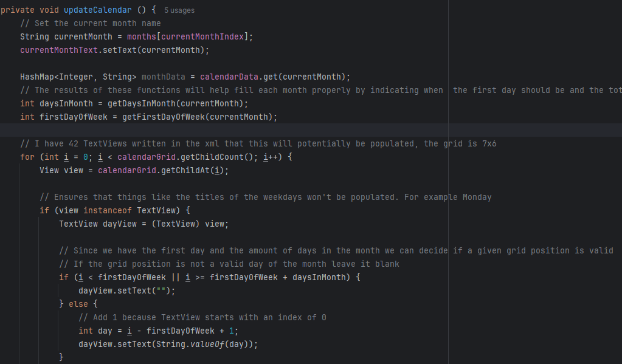Click the "5 usages" inlay hint
Viewport: 622px width, 364px height.
point(179,10)
